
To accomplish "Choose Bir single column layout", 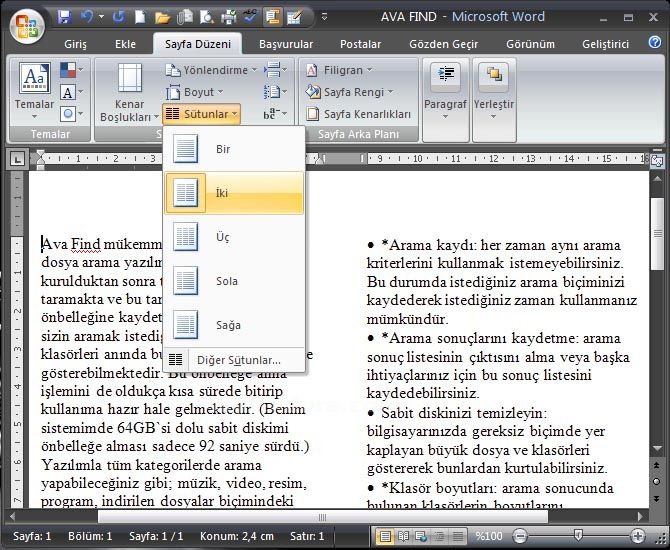I will (234, 149).
